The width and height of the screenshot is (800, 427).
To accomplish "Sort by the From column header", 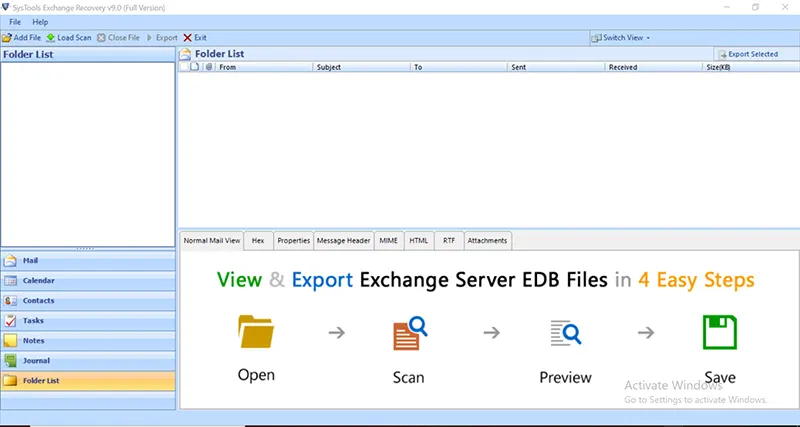I will [264, 67].
